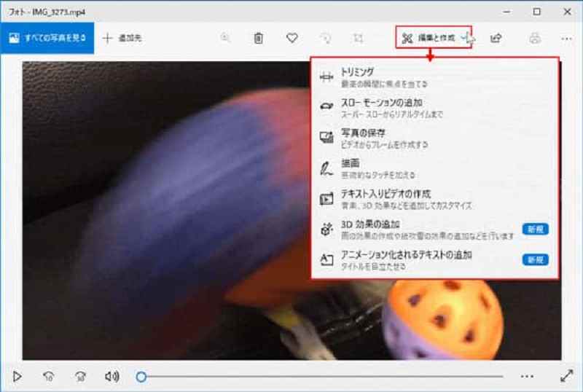Click the crop icon in the toolbar
The width and height of the screenshot is (583, 392).
point(358,38)
